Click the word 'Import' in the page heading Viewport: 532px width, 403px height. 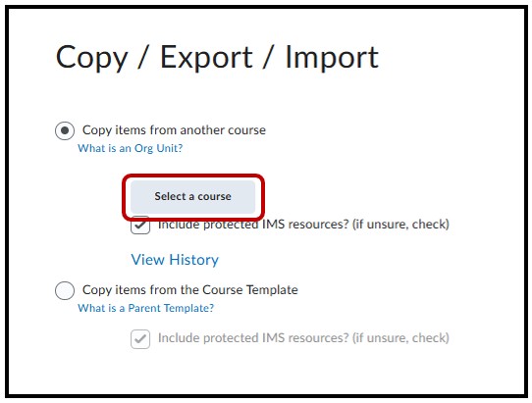(332, 58)
